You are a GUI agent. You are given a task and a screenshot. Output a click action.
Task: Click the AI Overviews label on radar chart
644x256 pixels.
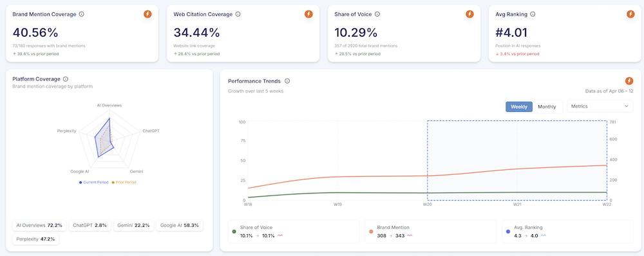coord(109,105)
